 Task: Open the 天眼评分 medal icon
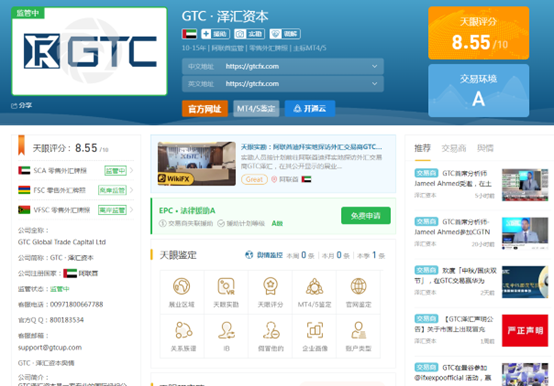click(x=270, y=286)
